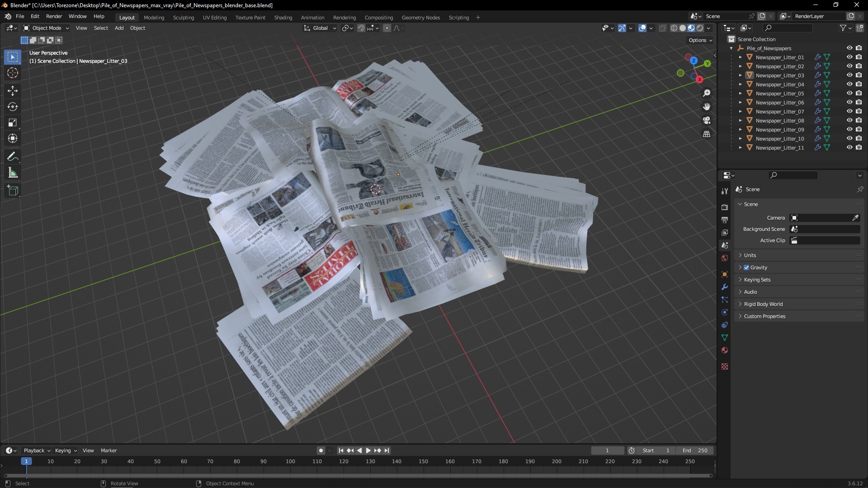Jump to the timeline start frame

point(341,450)
